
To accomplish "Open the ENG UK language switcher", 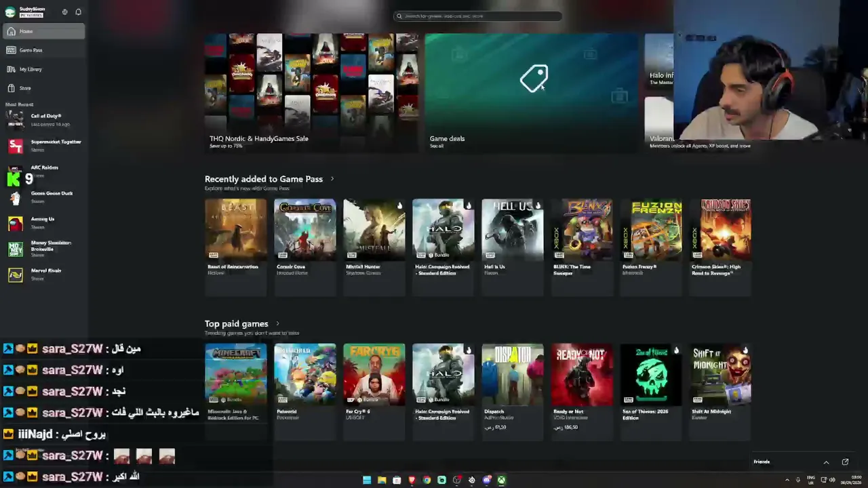I will [x=811, y=481].
